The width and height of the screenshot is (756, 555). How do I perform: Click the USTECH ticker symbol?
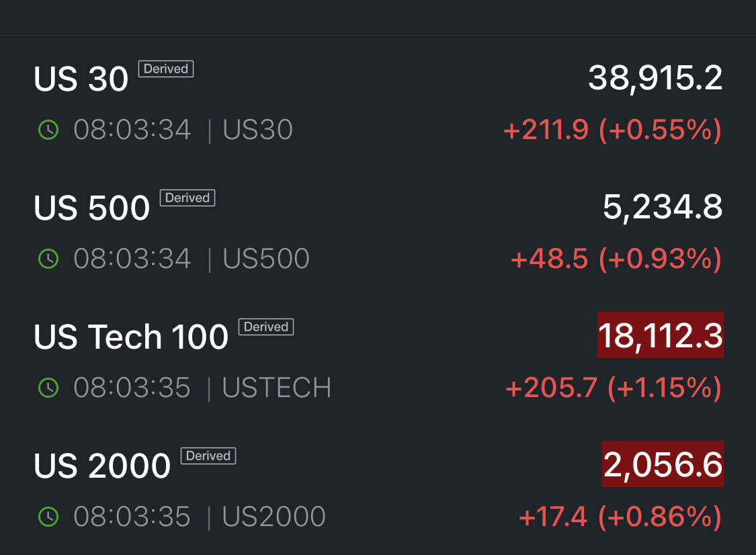[277, 388]
